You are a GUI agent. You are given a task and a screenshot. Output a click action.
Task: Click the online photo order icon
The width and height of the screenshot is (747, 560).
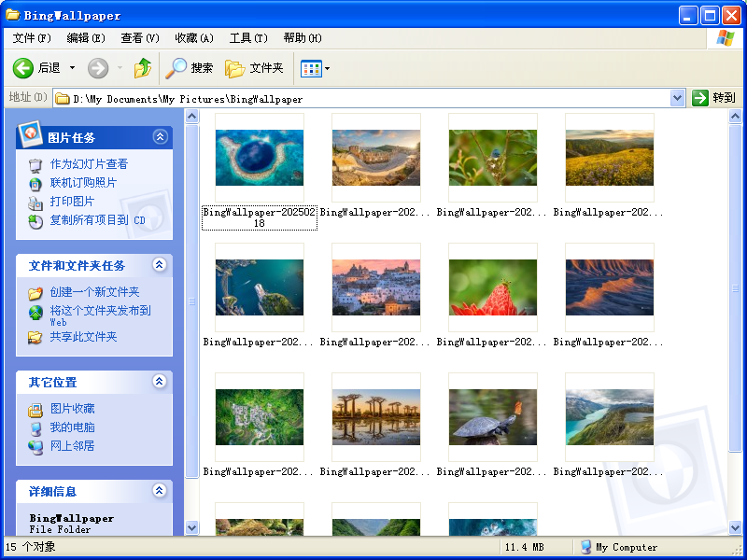pos(35,184)
